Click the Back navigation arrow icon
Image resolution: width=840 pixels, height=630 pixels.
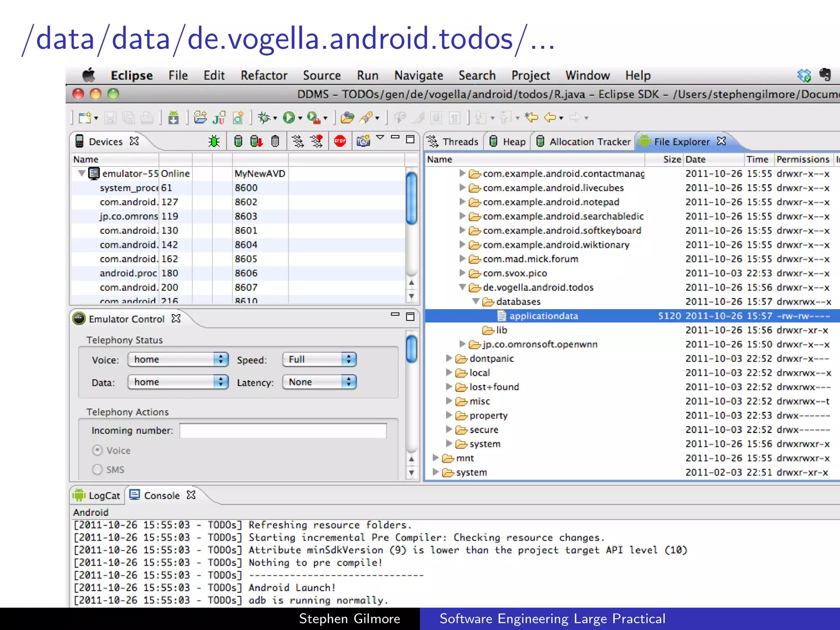pos(550,118)
